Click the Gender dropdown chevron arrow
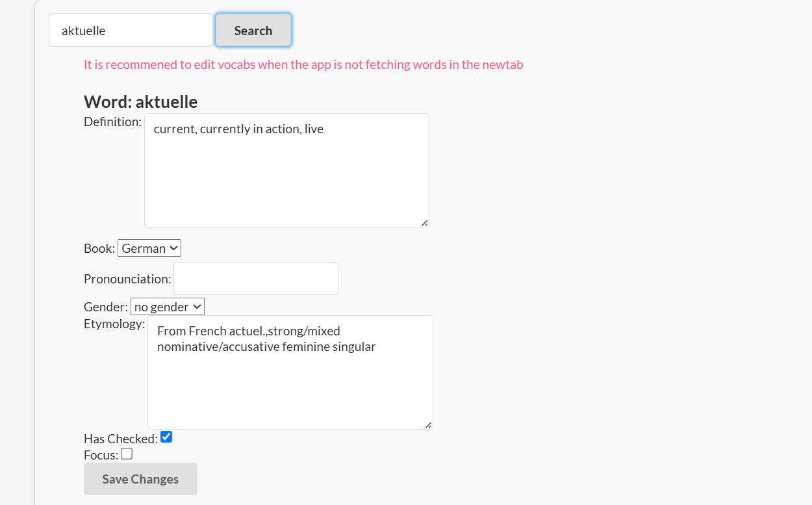This screenshot has width=812, height=505. (196, 307)
